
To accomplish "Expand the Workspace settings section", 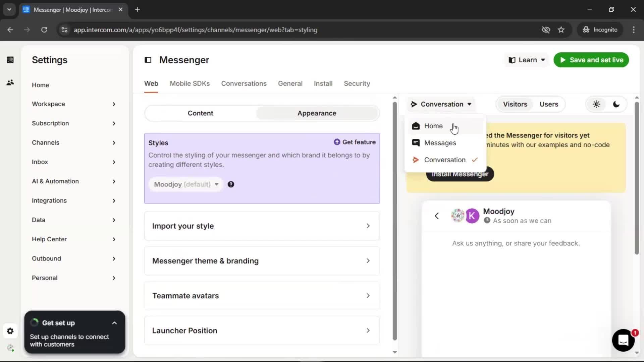I will tap(74, 104).
